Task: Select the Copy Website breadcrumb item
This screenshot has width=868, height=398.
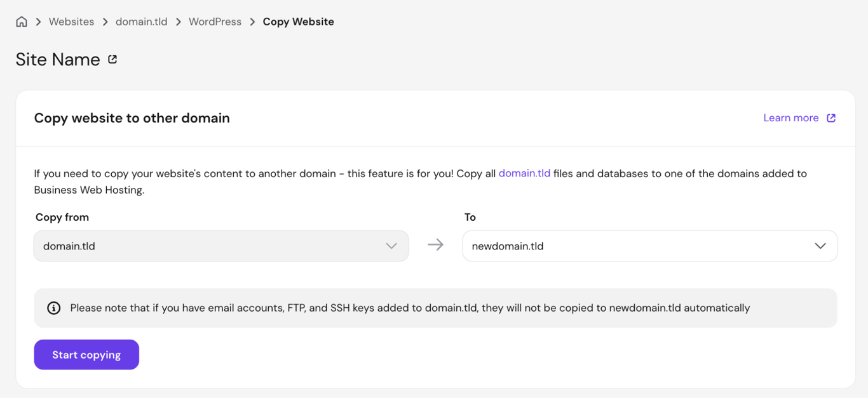Action: click(x=298, y=22)
